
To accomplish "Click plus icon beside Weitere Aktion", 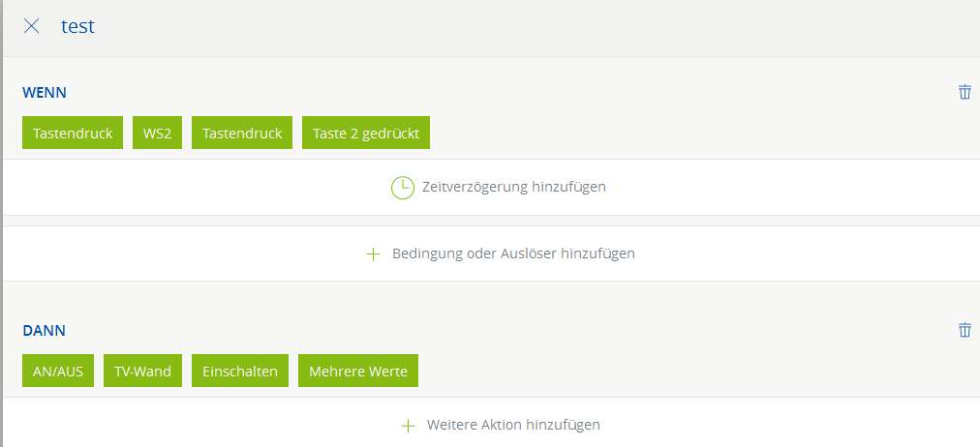I will (x=409, y=425).
